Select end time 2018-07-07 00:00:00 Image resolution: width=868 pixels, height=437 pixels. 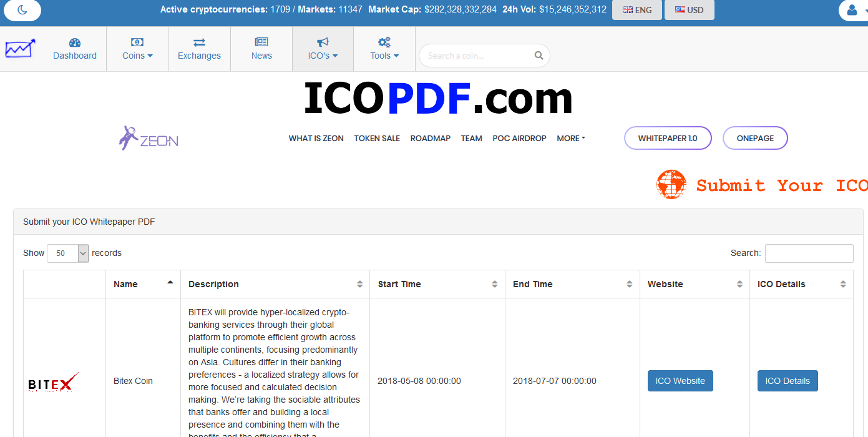(x=555, y=381)
